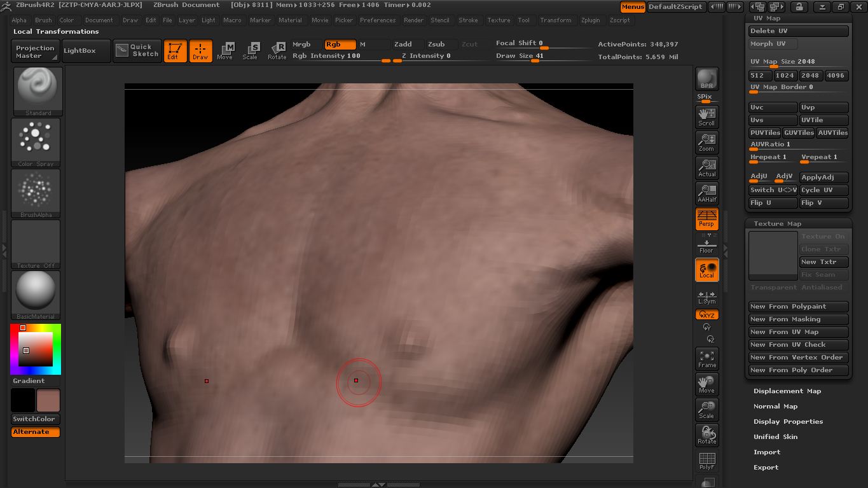Toggle Perspective view mode
The width and height of the screenshot is (868, 488).
(706, 218)
